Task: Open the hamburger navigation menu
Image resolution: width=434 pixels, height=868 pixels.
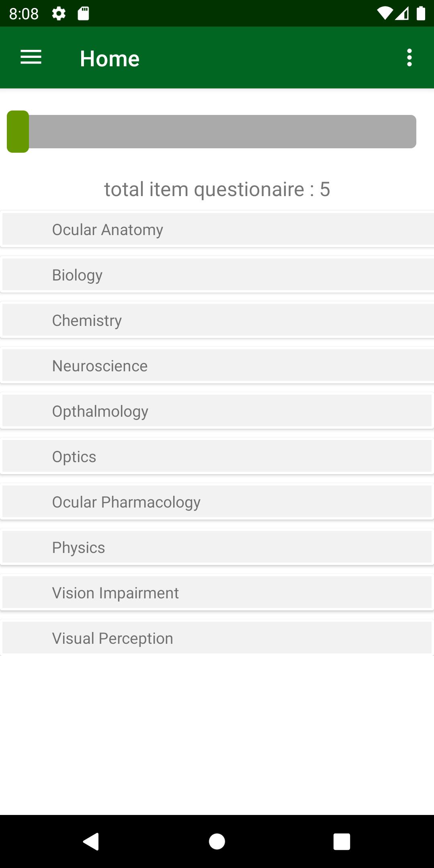Action: pyautogui.click(x=31, y=57)
